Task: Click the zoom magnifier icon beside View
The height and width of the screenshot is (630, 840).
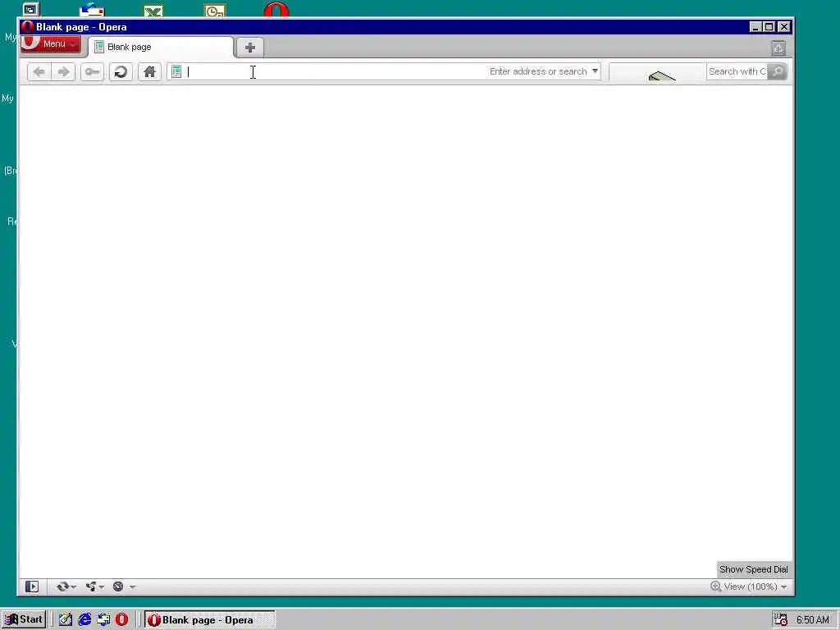Action: 715,587
